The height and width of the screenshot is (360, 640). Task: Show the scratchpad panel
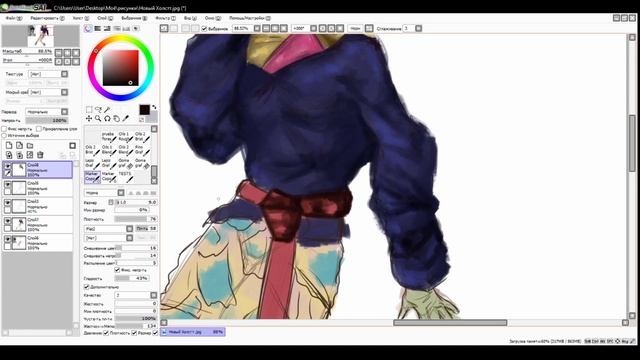[136, 29]
